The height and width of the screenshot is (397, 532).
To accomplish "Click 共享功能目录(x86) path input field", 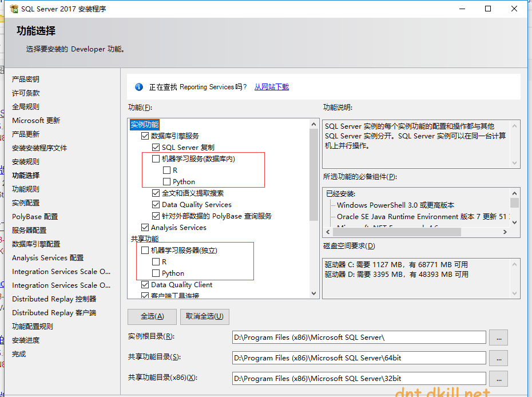I will [x=359, y=378].
